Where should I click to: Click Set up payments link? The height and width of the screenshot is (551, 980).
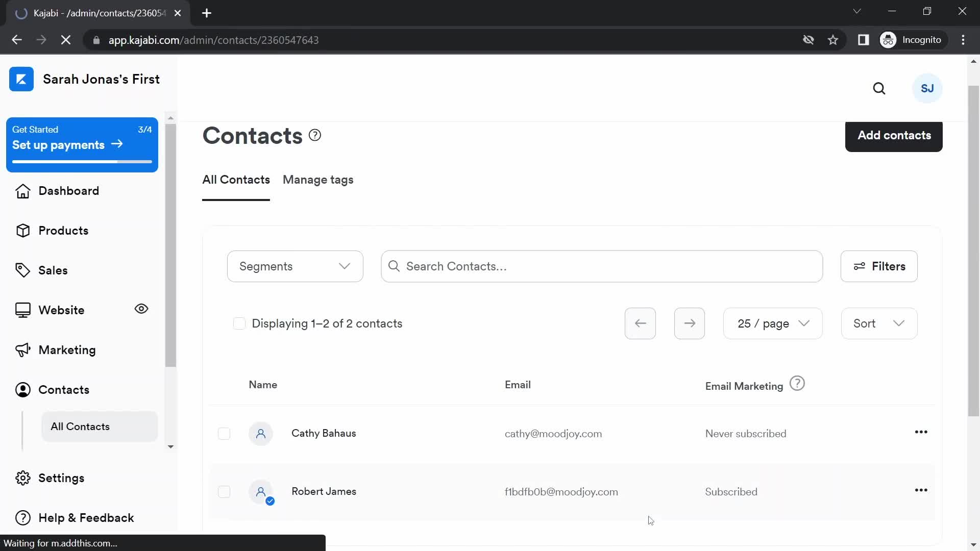tap(67, 145)
